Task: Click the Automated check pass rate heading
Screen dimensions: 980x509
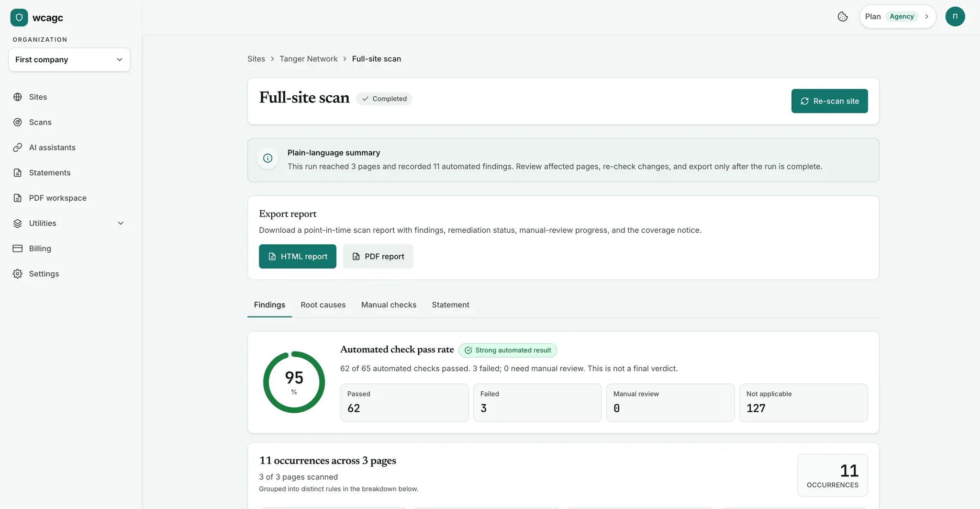Action: [x=397, y=350]
